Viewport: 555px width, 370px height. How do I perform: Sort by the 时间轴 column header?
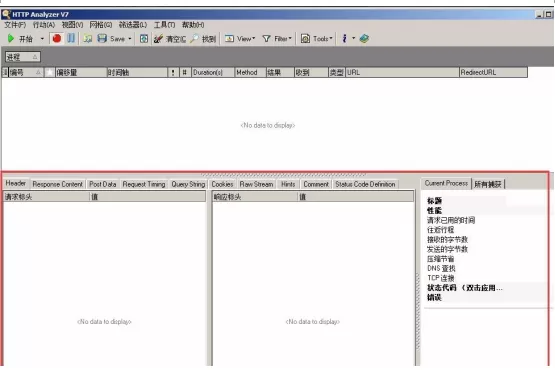(137, 73)
